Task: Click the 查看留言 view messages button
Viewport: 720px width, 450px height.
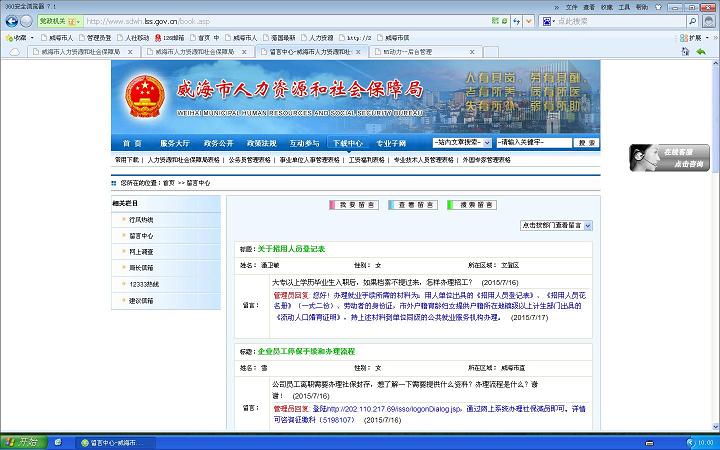Action: [x=413, y=204]
